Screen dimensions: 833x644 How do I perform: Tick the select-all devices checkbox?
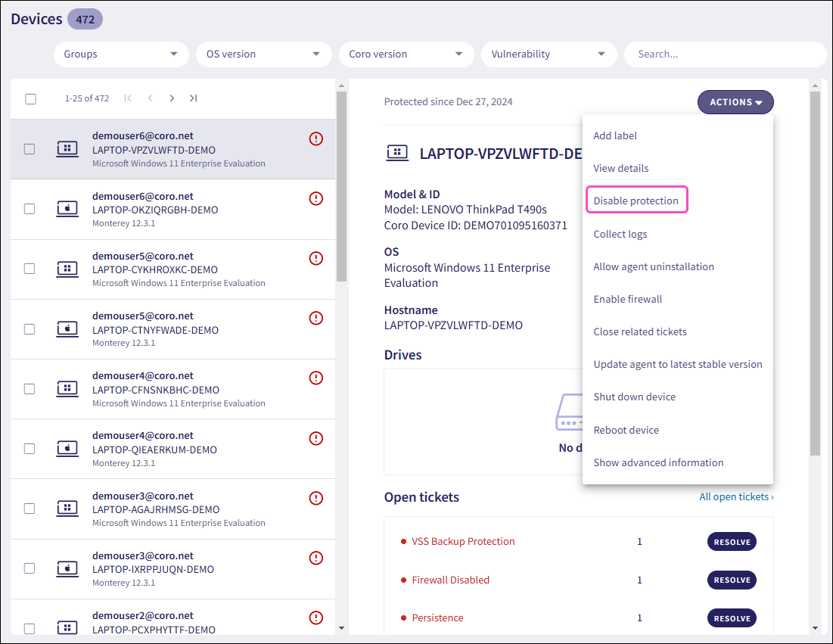tap(30, 98)
